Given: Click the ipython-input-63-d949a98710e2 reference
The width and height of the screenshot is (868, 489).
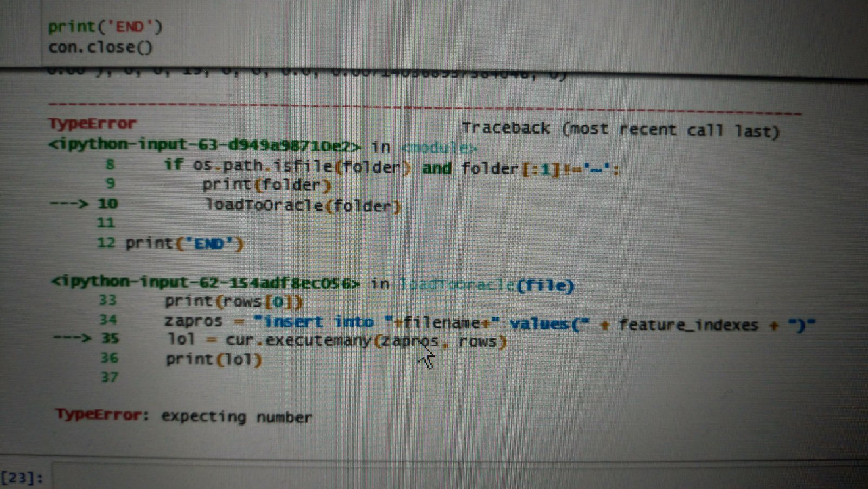Looking at the screenshot, I should click(205, 145).
